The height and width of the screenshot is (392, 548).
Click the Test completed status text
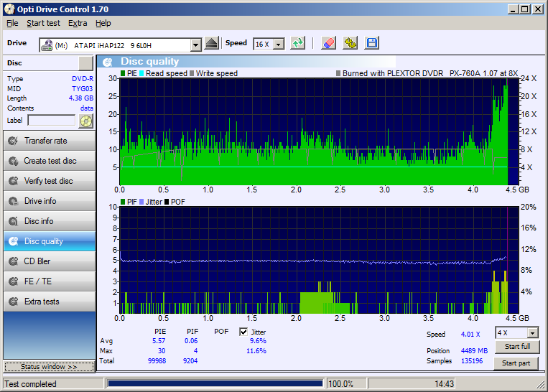30,384
